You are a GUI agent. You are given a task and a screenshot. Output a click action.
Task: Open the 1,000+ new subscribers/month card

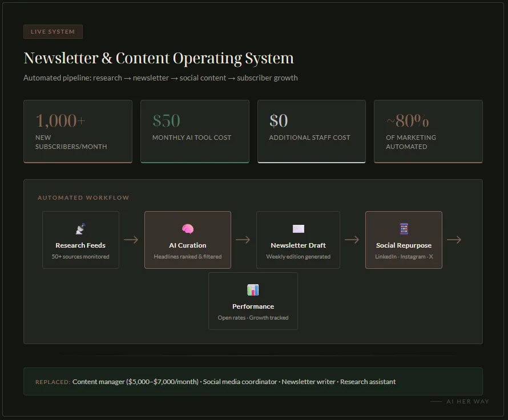click(78, 131)
